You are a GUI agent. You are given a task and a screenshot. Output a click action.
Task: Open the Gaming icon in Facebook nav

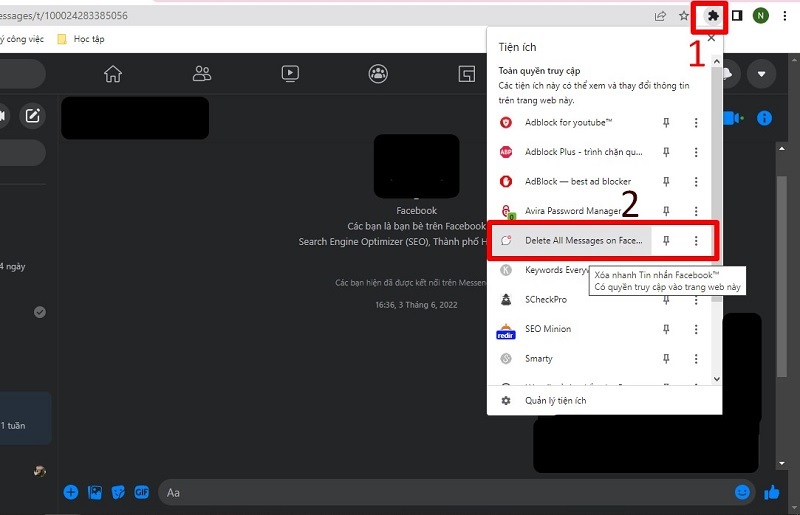(466, 74)
